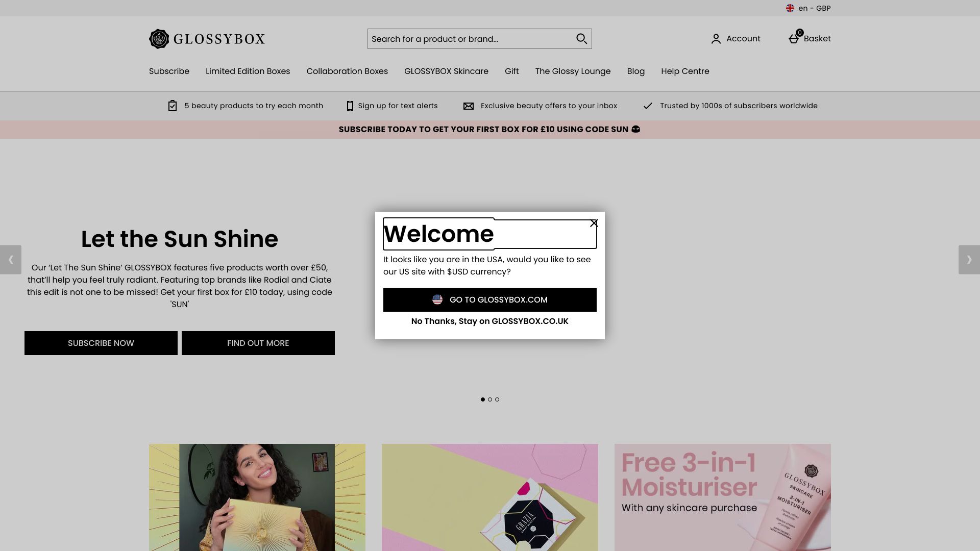
Task: Click Exclusive beauty offers to your inbox
Action: (x=549, y=106)
